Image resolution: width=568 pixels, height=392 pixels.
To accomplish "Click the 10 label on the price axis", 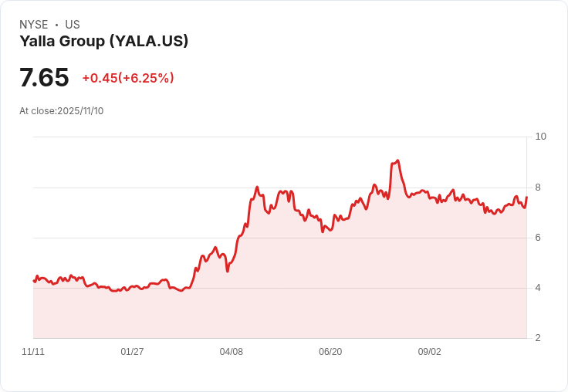I will point(540,137).
